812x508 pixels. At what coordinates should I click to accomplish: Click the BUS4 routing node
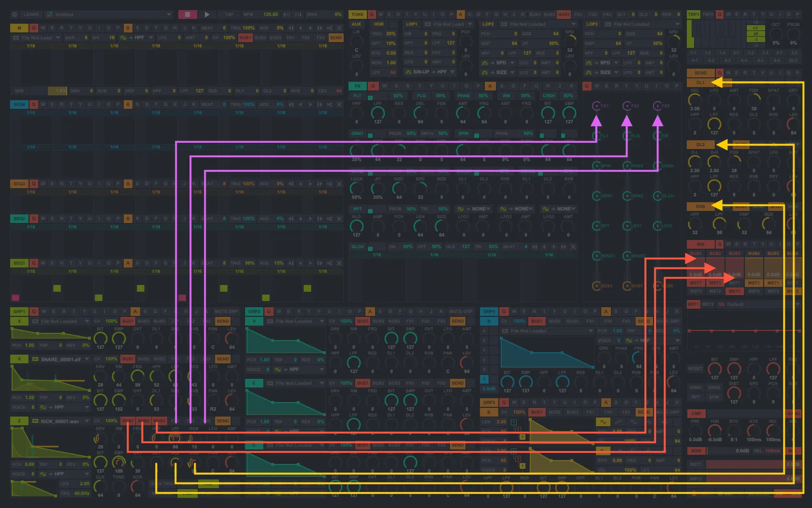pos(596,286)
